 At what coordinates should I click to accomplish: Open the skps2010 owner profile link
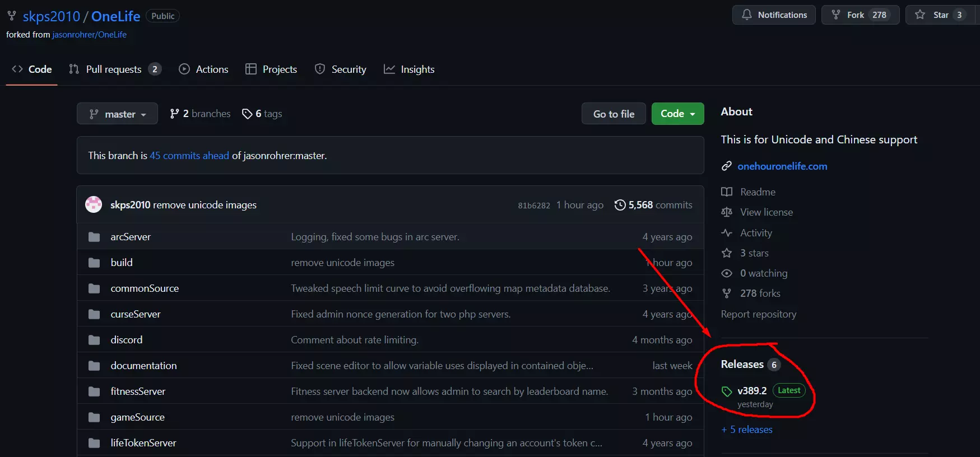(52, 16)
